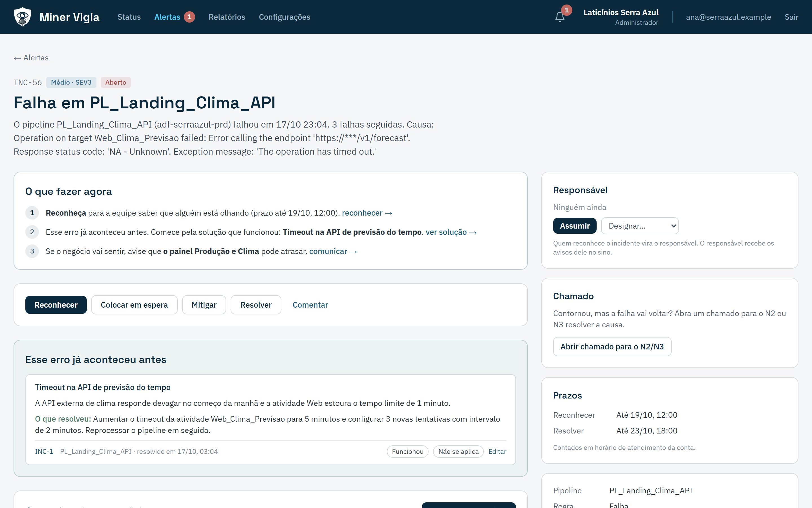812x508 pixels.
Task: Click Editar on the known solution
Action: click(x=497, y=452)
